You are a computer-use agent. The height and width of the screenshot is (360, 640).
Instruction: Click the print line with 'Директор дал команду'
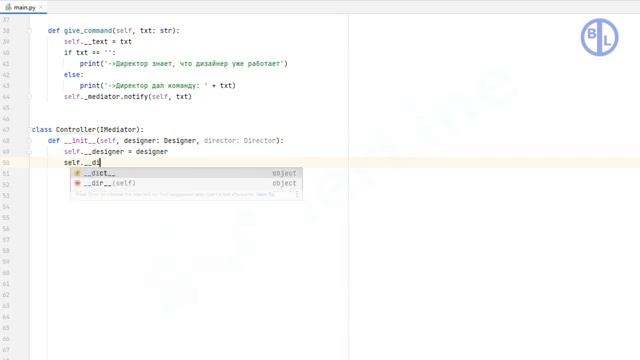pos(158,86)
